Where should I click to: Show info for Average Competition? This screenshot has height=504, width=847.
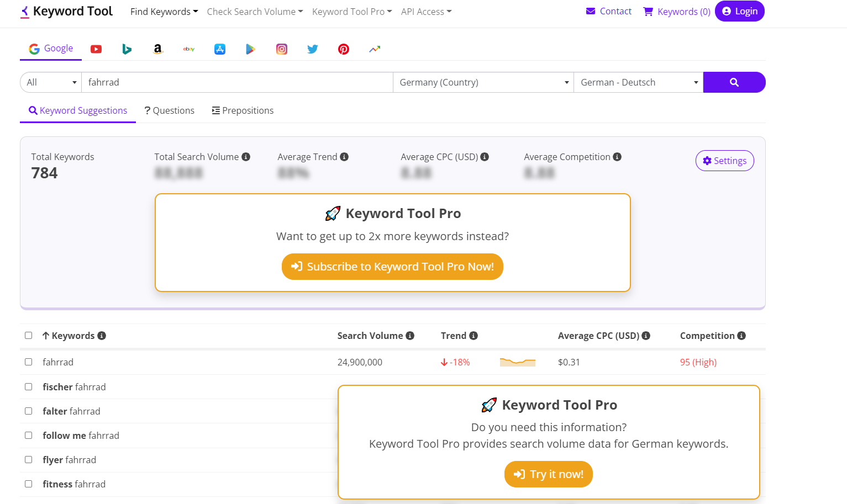pyautogui.click(x=617, y=157)
